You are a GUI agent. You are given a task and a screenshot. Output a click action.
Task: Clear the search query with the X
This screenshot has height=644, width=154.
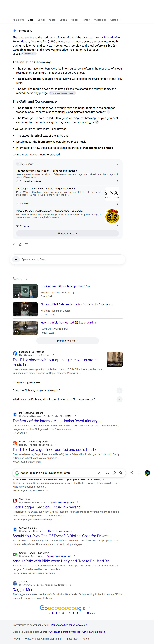click(x=99, y=473)
